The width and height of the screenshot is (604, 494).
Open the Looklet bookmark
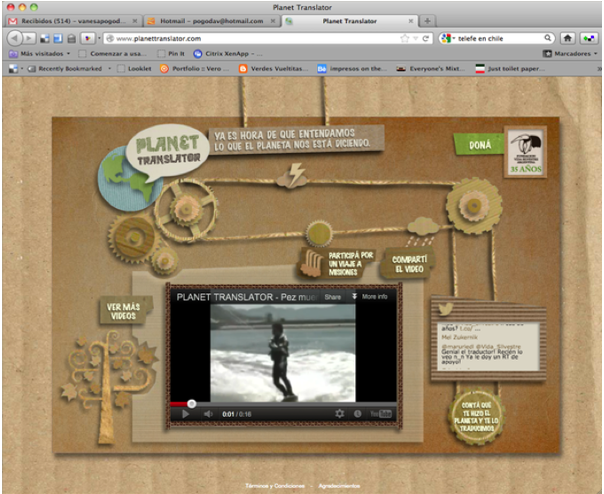coord(134,69)
